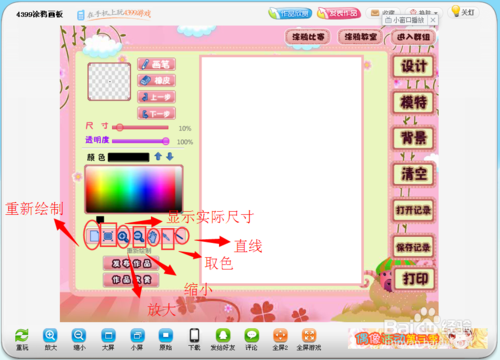Click the transparent brush preview box

[x=109, y=82]
